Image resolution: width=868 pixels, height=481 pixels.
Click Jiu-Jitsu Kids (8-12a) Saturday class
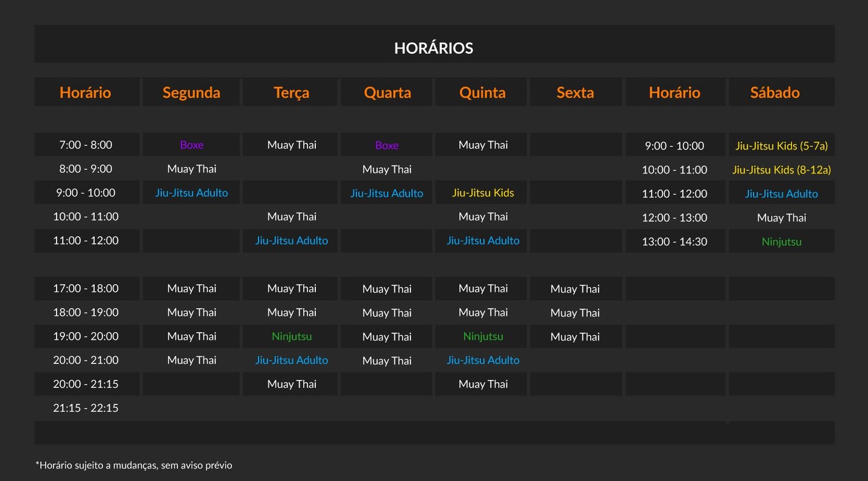[x=781, y=170]
